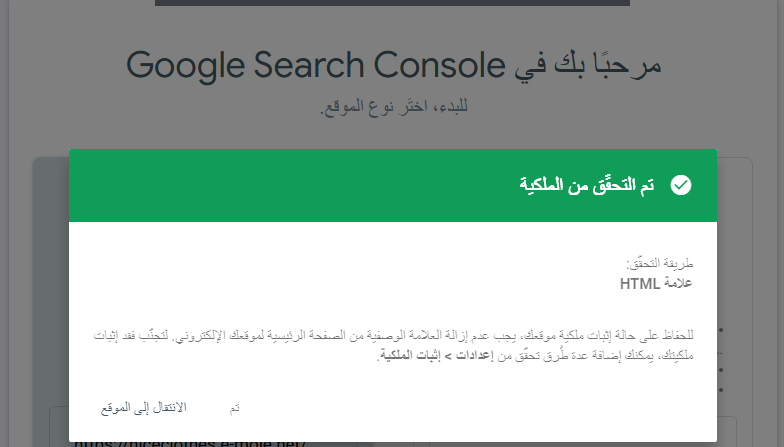Click the 'تم' done button

234,408
